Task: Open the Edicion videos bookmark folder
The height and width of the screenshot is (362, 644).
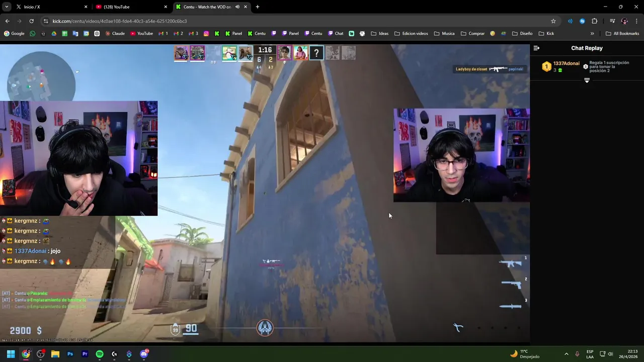Action: [411, 34]
